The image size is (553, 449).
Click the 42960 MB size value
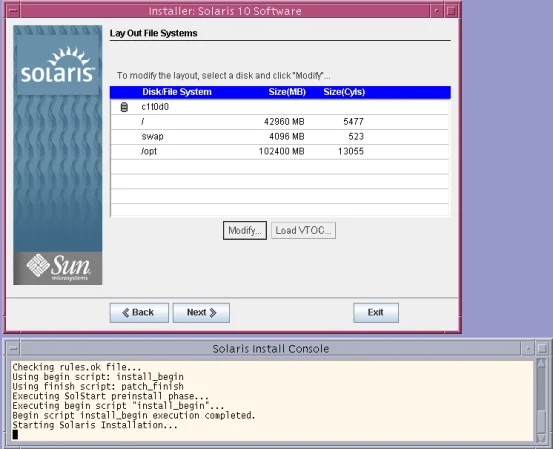[284, 122]
